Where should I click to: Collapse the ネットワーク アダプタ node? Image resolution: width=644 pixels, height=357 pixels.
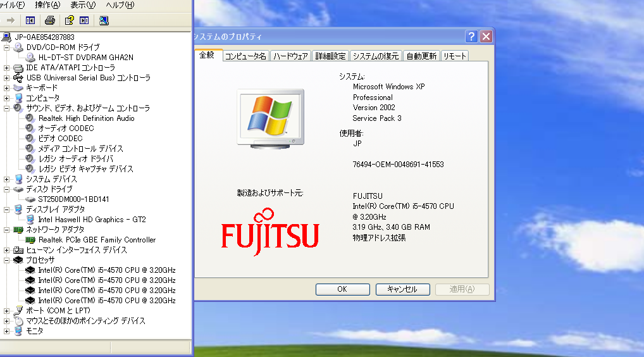point(6,230)
